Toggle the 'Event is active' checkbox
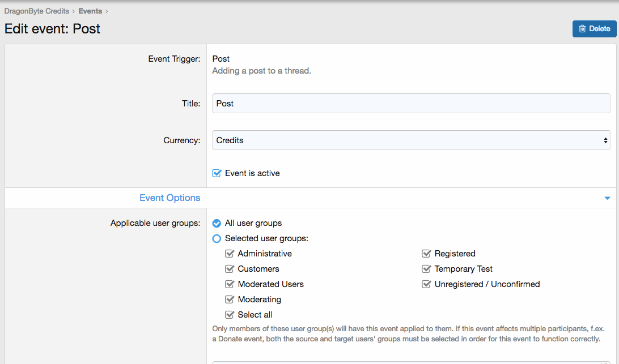The image size is (619, 364). (x=217, y=173)
